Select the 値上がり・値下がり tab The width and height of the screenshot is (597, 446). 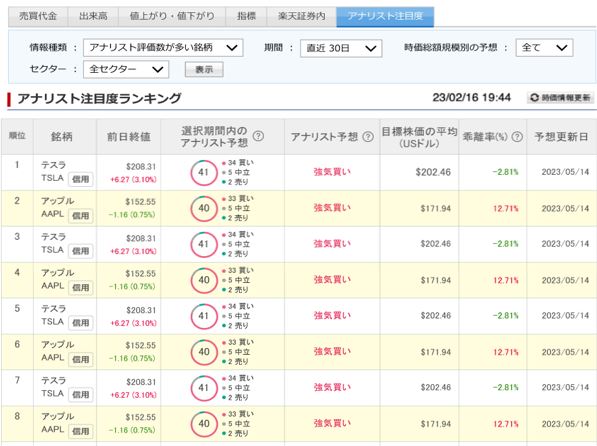(172, 16)
